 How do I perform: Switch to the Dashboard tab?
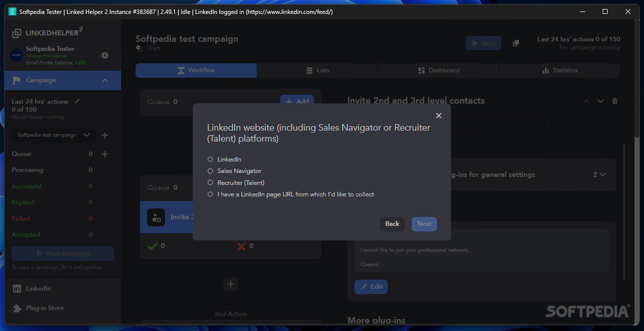pos(439,70)
